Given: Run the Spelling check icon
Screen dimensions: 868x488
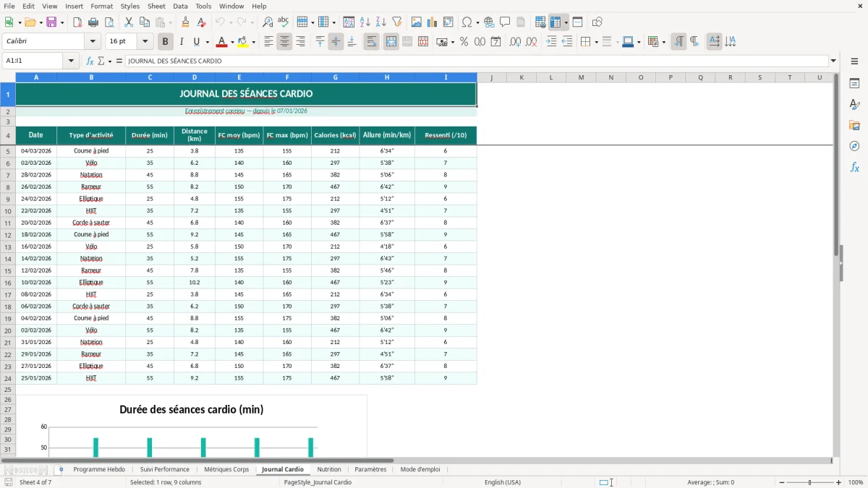Looking at the screenshot, I should pyautogui.click(x=284, y=22).
